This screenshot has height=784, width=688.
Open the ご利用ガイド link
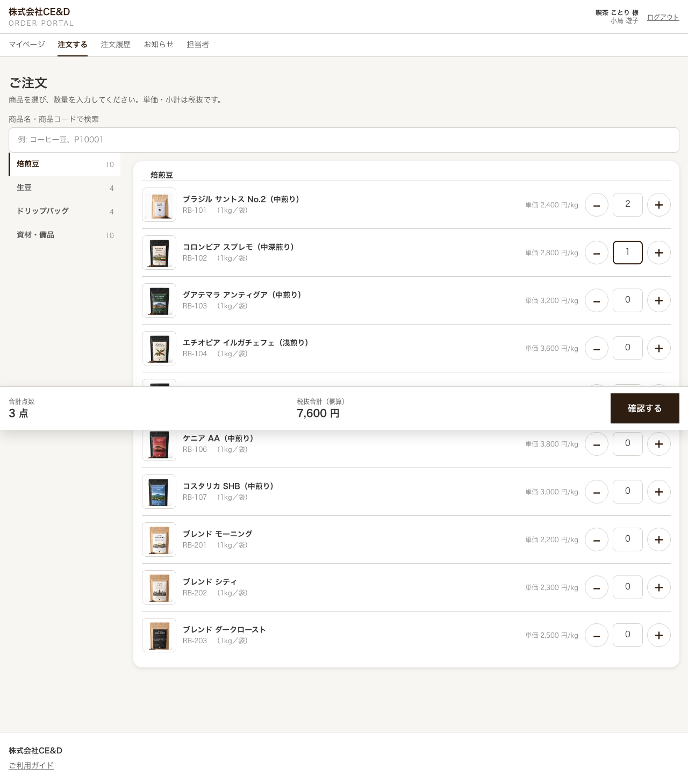[31, 765]
